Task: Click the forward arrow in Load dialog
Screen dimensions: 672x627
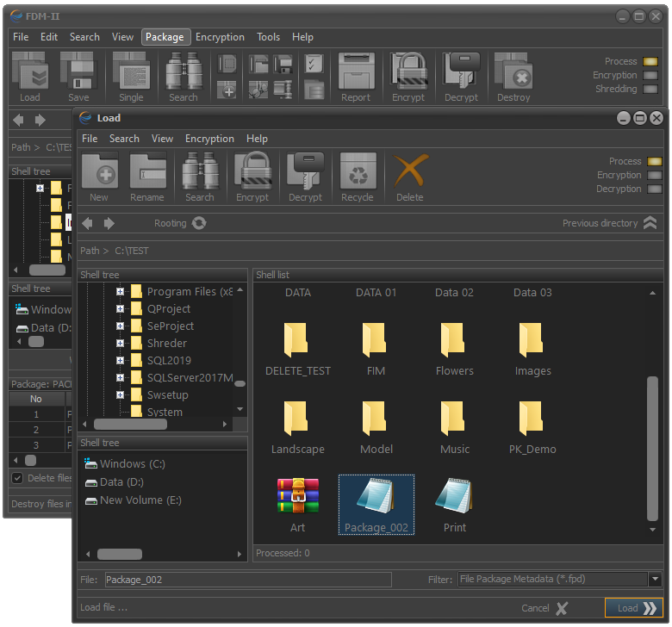Action: pos(109,223)
